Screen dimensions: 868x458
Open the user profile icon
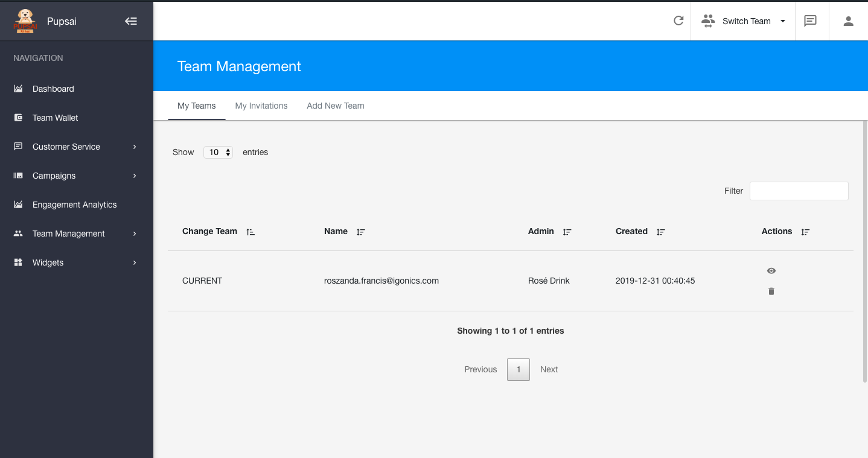pos(848,21)
